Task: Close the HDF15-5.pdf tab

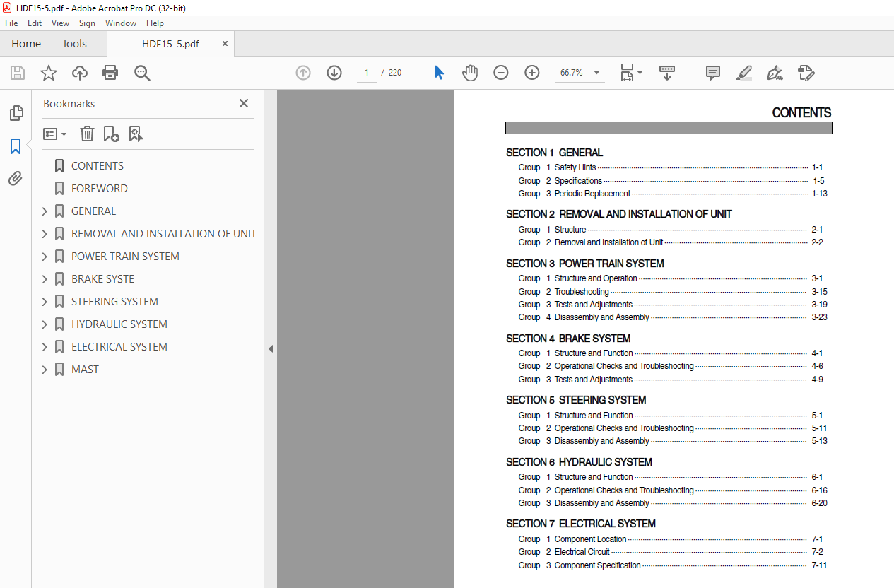Action: tap(225, 43)
